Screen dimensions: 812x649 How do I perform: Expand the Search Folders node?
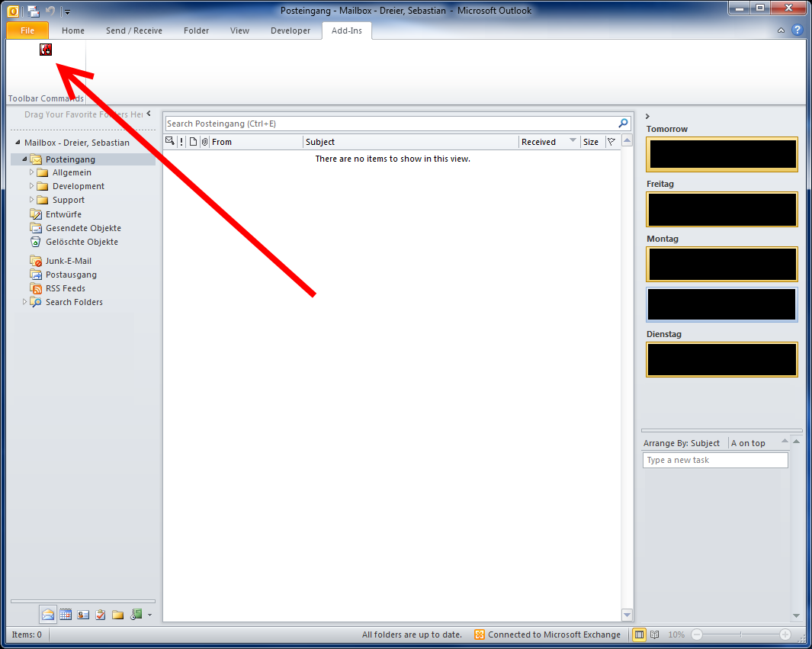25,302
